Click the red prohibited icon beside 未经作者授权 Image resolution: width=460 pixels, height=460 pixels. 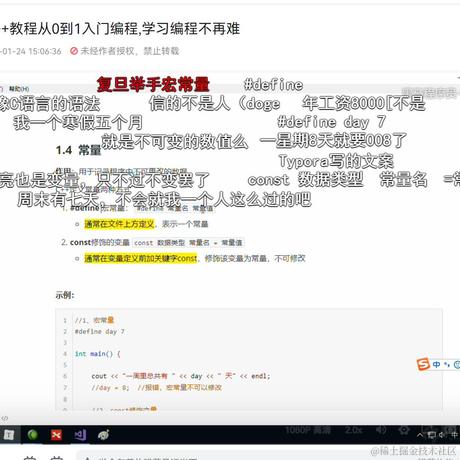(x=74, y=51)
